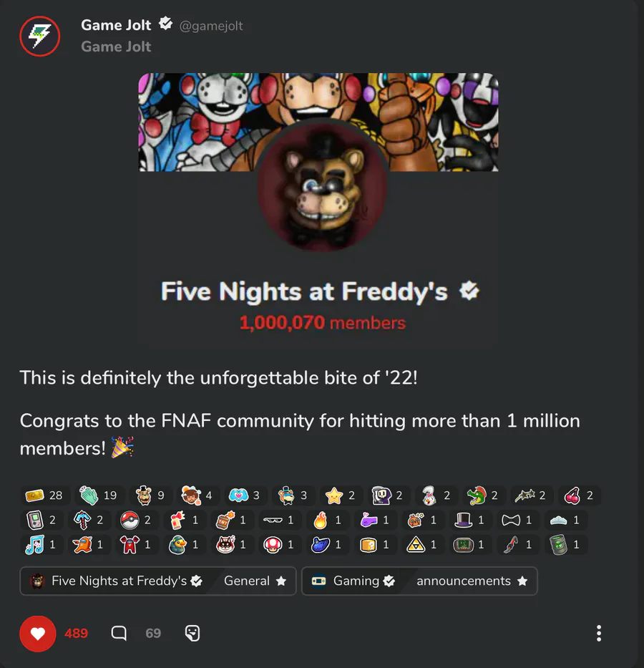
Task: Click the Game Jolt profile avatar
Action: pos(39,37)
